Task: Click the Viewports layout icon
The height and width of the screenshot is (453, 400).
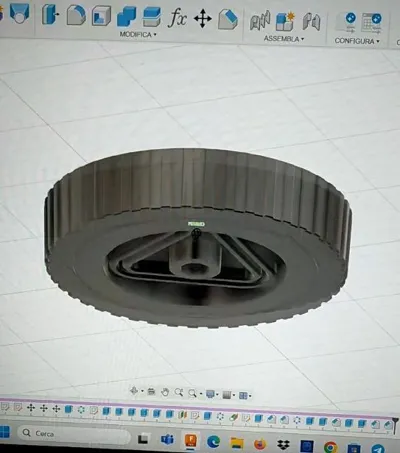Action: [x=243, y=396]
